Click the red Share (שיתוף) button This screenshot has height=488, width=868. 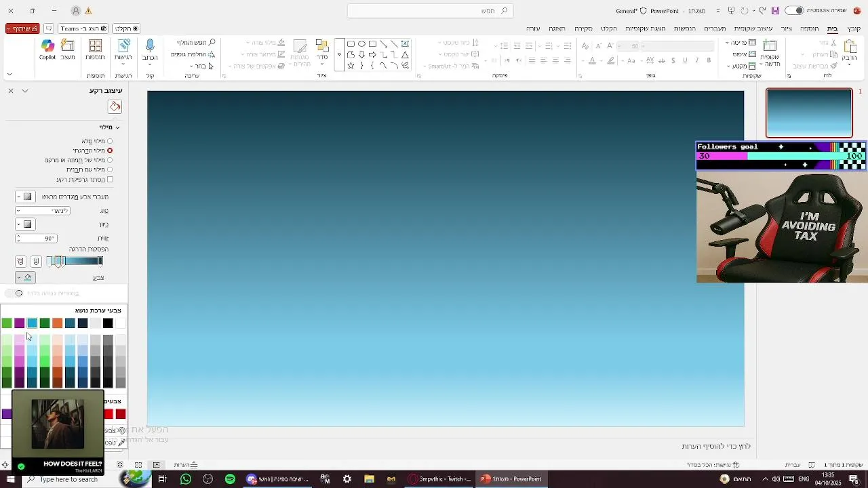coord(22,28)
